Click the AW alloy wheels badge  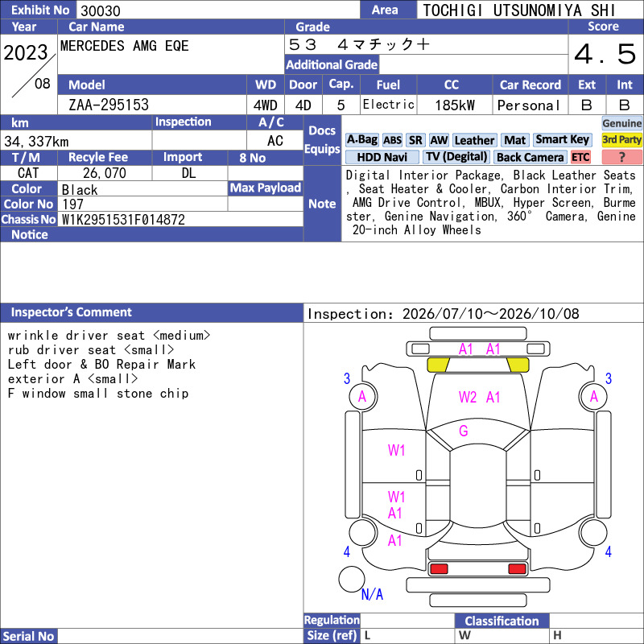click(x=439, y=140)
